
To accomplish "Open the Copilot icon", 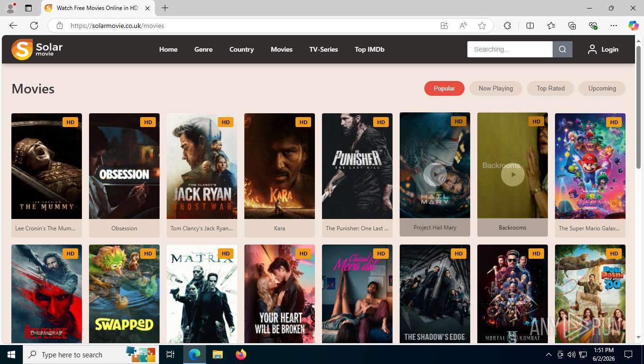I will pyautogui.click(x=634, y=26).
